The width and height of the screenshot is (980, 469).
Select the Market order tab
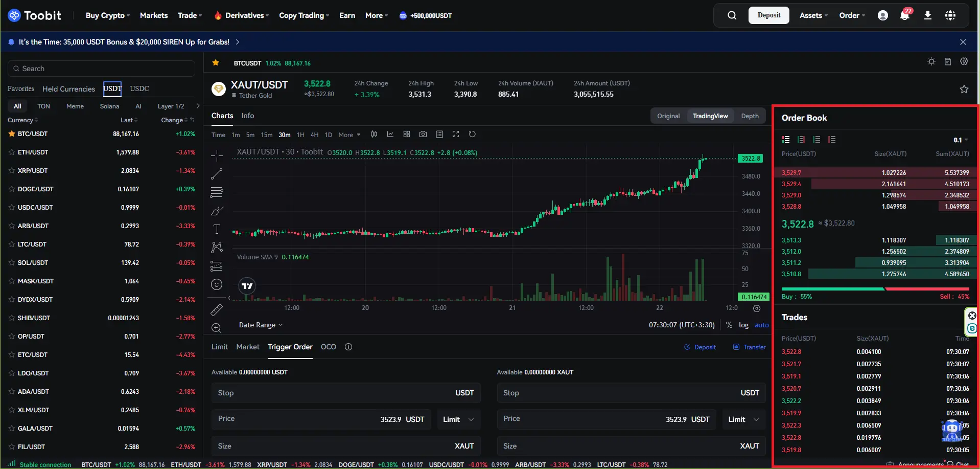pos(248,347)
